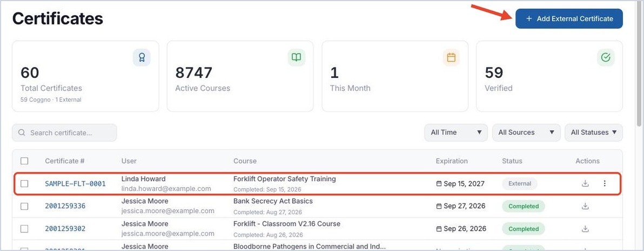Click the Completed badge for Bank Secrecy Act Basics

tap(523, 206)
